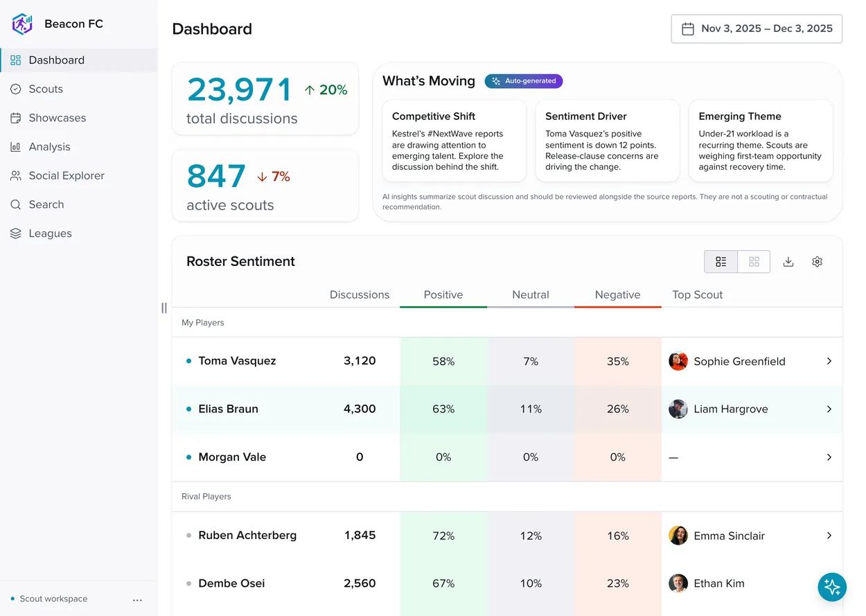Click the Auto-generated badge
The image size is (866, 616).
pyautogui.click(x=524, y=81)
